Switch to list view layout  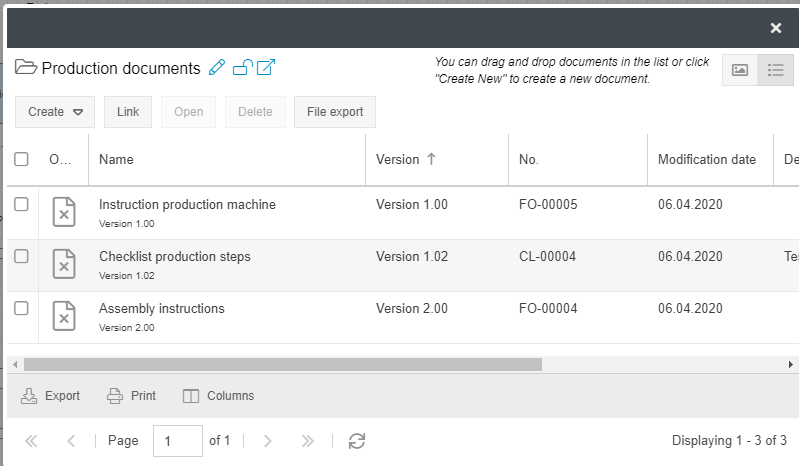pos(775,70)
